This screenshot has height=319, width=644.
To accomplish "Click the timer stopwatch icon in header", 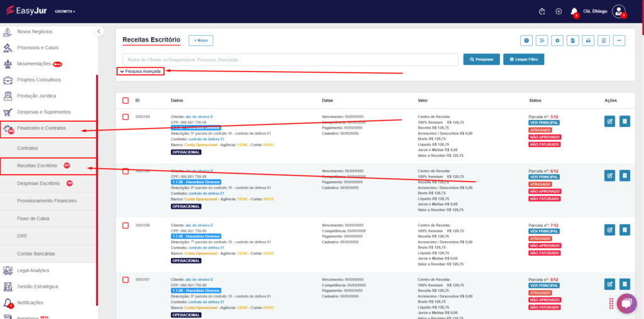I will pyautogui.click(x=541, y=11).
